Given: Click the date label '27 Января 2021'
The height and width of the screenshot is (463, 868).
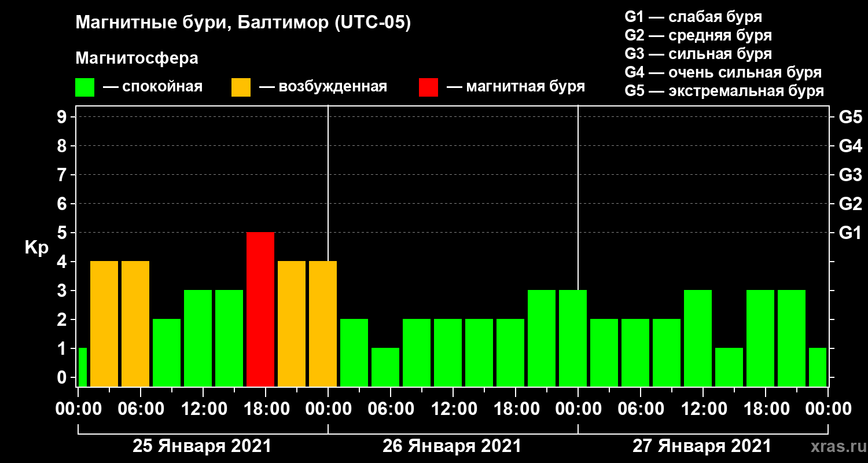Looking at the screenshot, I should pyautogui.click(x=702, y=446).
